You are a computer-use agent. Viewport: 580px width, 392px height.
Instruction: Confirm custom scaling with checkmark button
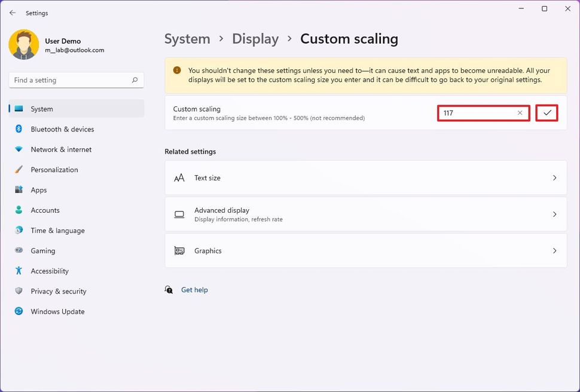click(x=547, y=113)
